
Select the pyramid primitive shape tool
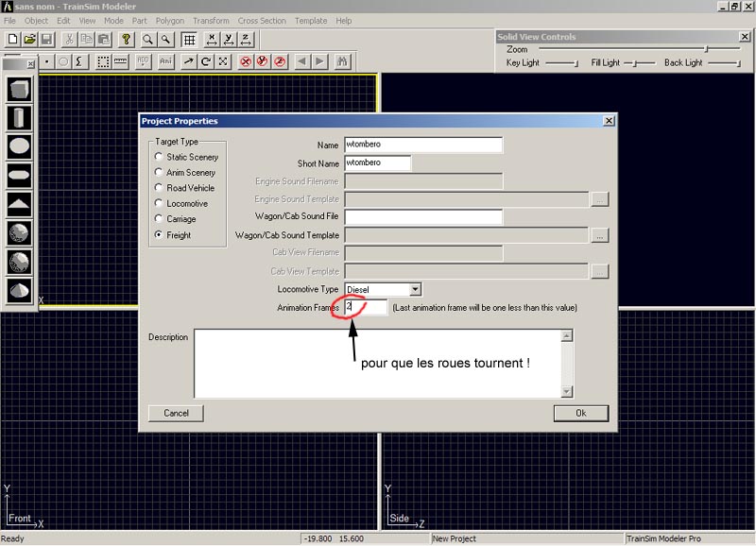point(19,204)
